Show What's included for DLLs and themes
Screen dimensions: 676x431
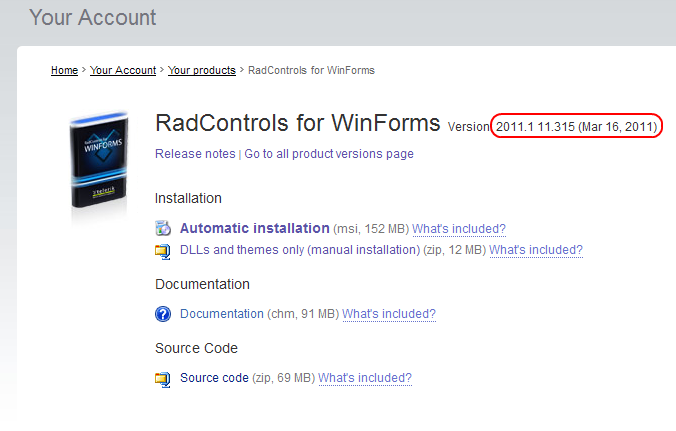(536, 250)
